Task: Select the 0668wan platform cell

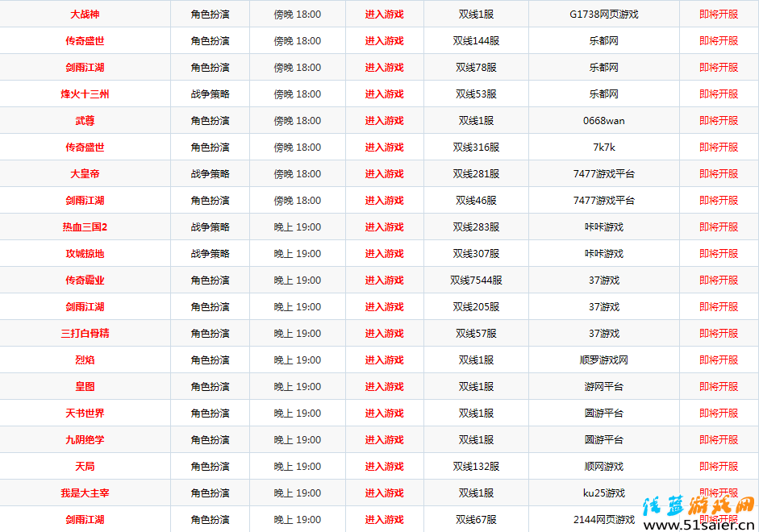Action: [604, 121]
